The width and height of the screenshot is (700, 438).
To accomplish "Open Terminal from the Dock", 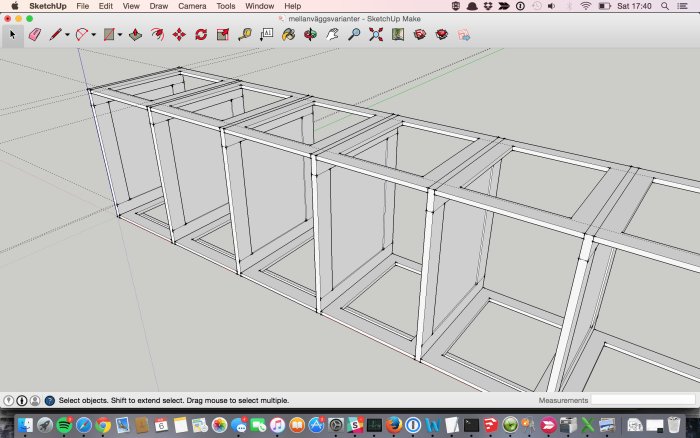I will click(x=471, y=425).
